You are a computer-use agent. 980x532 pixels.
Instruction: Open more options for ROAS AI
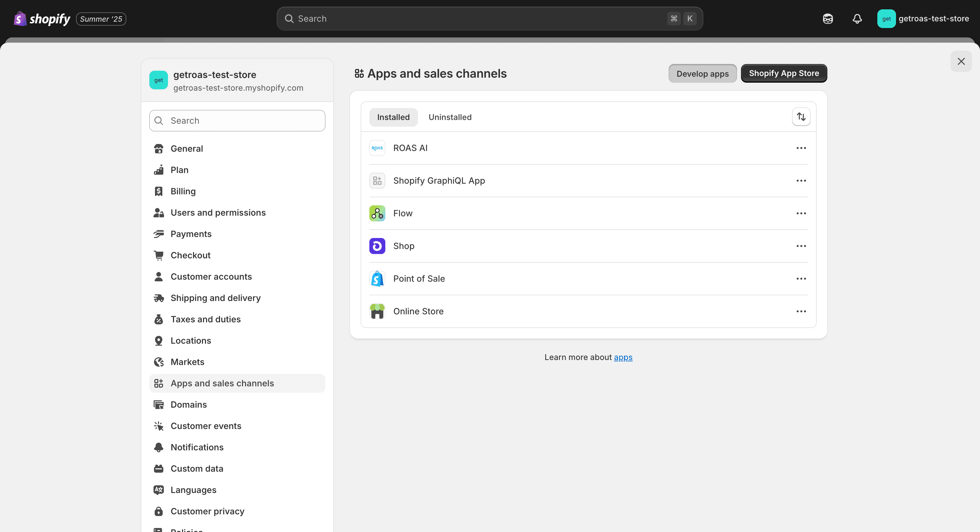pyautogui.click(x=801, y=148)
